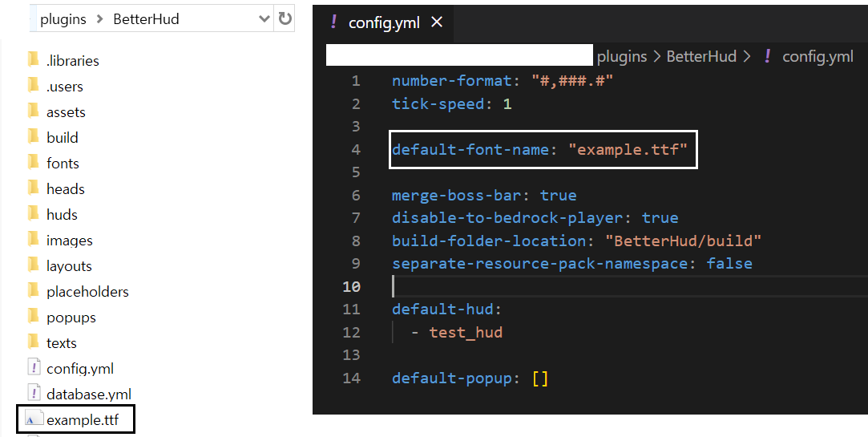Click the false value on line 9
The width and height of the screenshot is (868, 437).
[x=729, y=264]
